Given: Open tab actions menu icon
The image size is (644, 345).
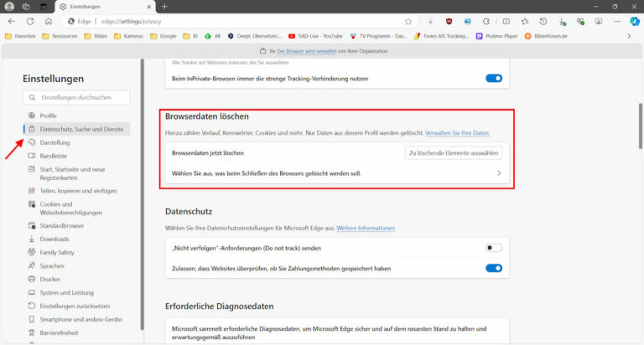Looking at the screenshot, I should 44,7.
